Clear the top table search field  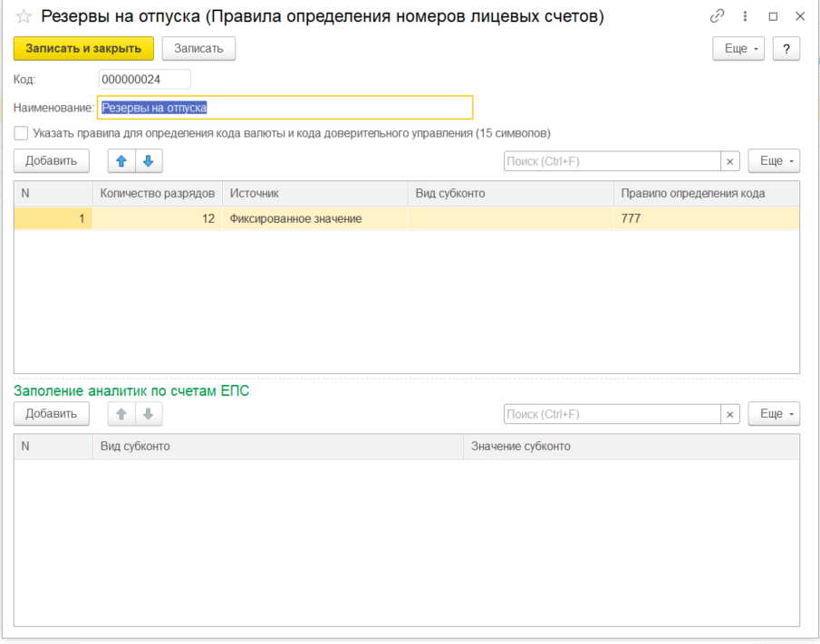730,160
